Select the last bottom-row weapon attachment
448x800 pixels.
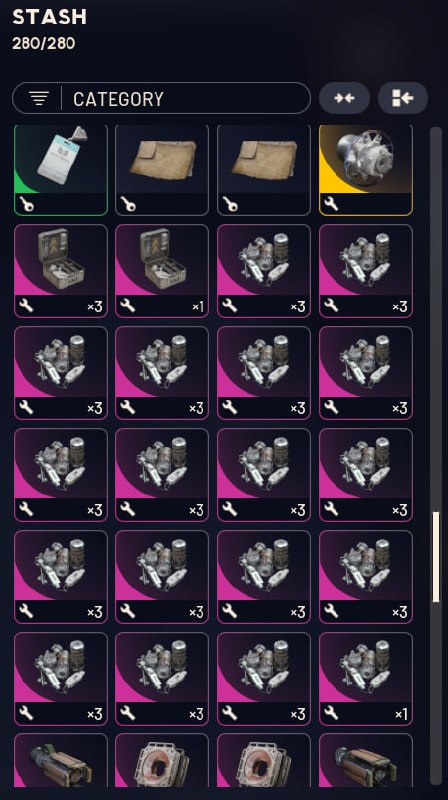366,760
